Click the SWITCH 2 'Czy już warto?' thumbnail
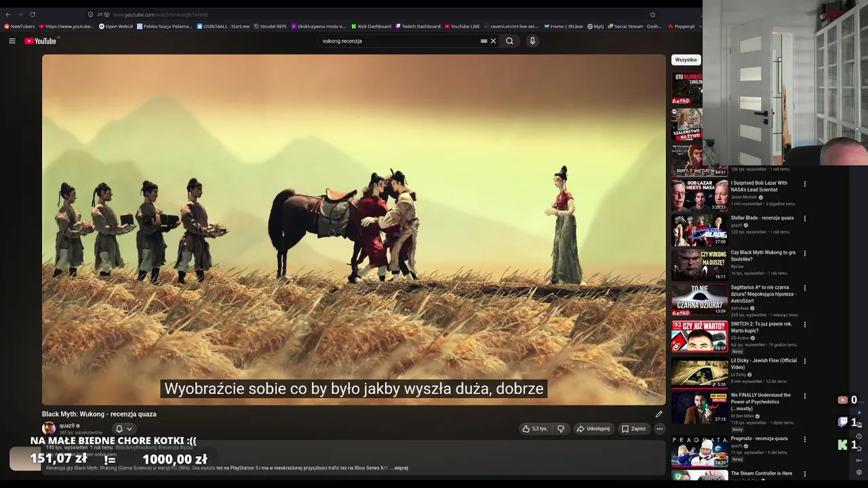This screenshot has height=488, width=868. click(699, 336)
